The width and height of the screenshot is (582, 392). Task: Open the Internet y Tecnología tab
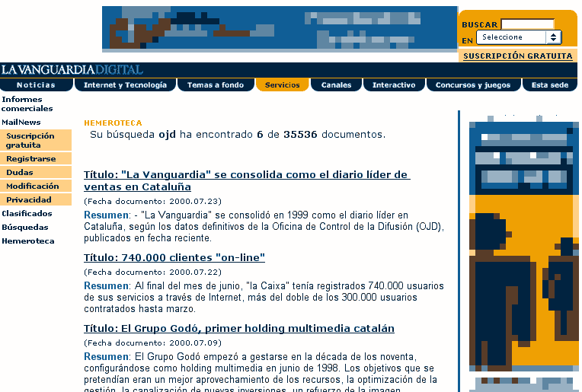(125, 85)
